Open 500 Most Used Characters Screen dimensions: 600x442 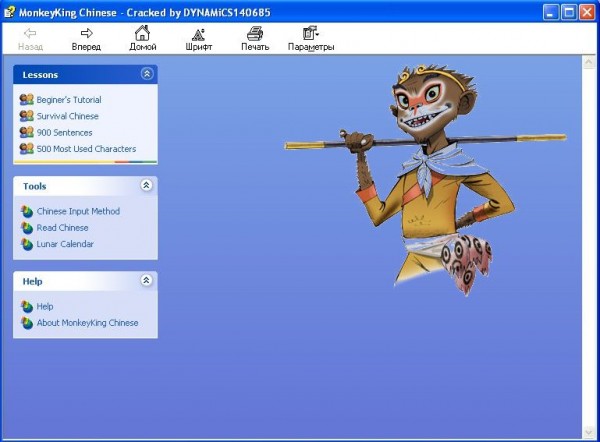pos(86,149)
